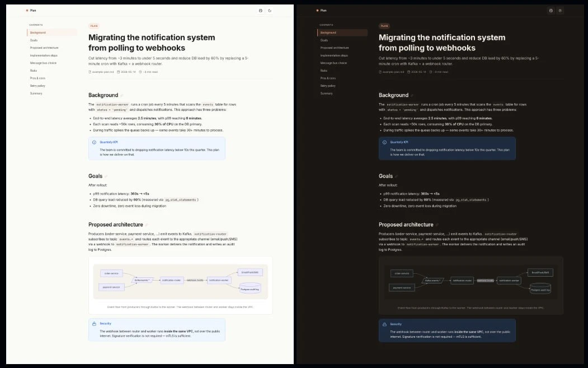This screenshot has width=588, height=368.
Task: Click the PLAN badge on the light page
Action: tap(94, 26)
